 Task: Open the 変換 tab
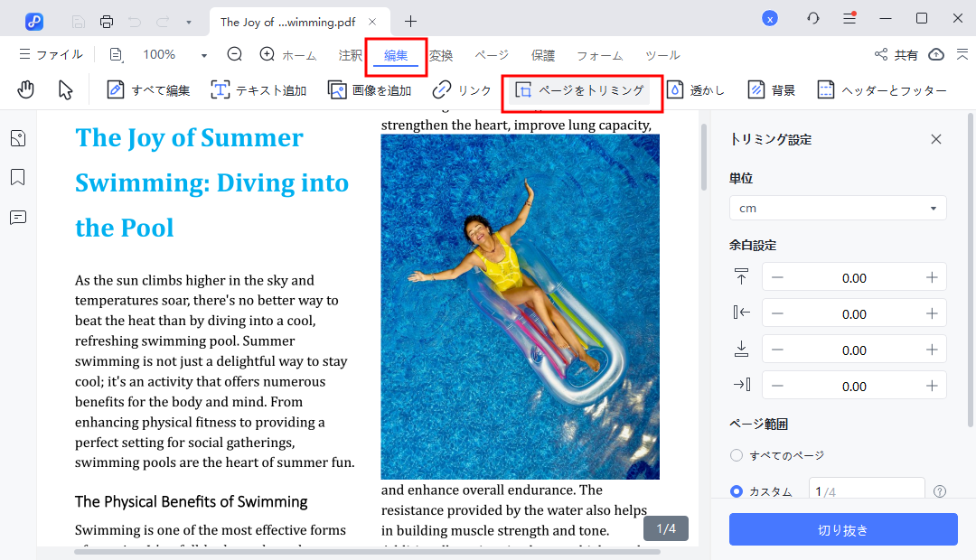(441, 55)
